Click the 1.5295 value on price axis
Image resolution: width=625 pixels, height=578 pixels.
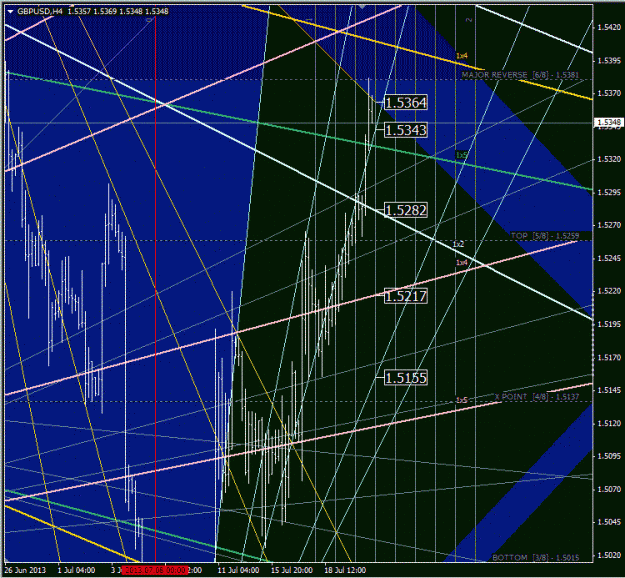tap(609, 193)
